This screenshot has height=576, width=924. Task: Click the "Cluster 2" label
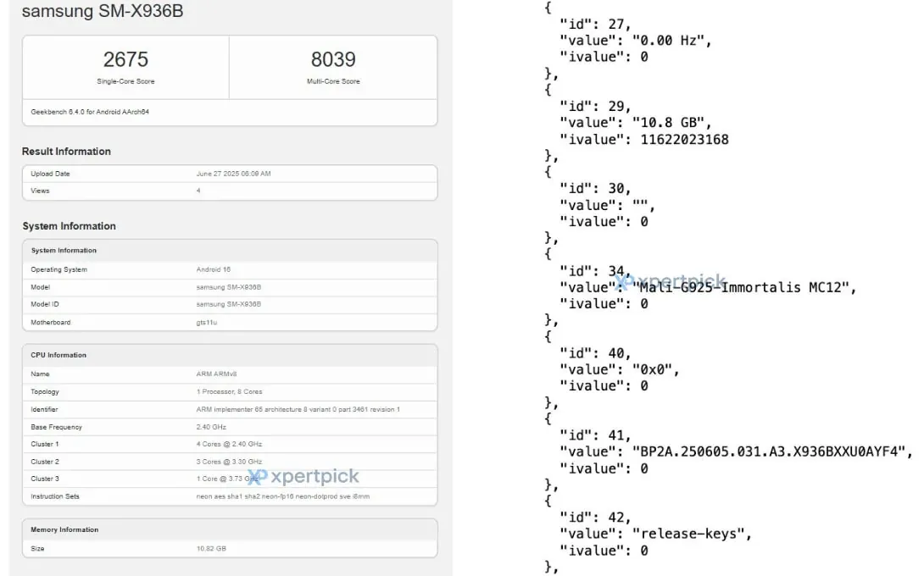(x=45, y=462)
